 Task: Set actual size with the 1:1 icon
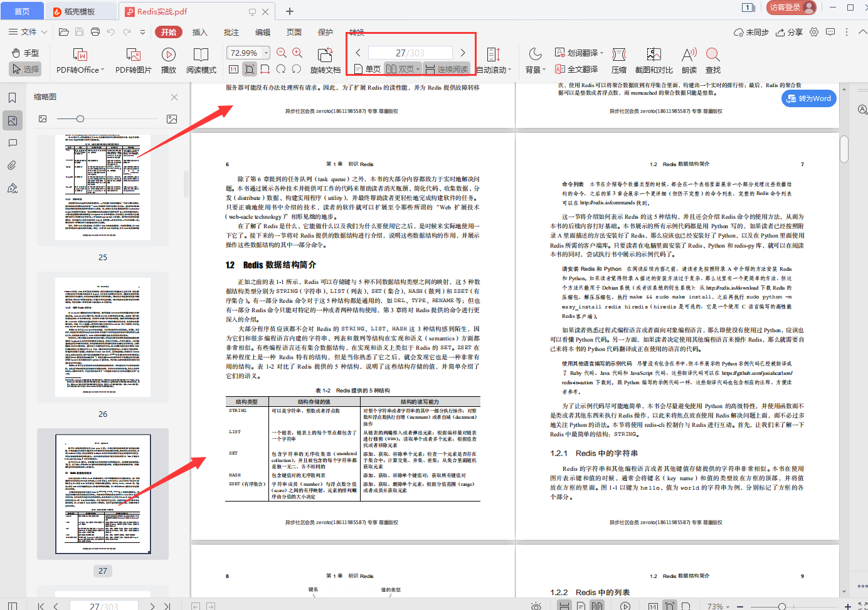pyautogui.click(x=233, y=69)
